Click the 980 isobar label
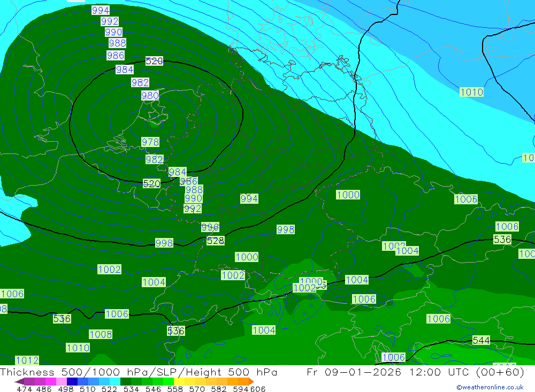The width and height of the screenshot is (535, 392). (150, 96)
